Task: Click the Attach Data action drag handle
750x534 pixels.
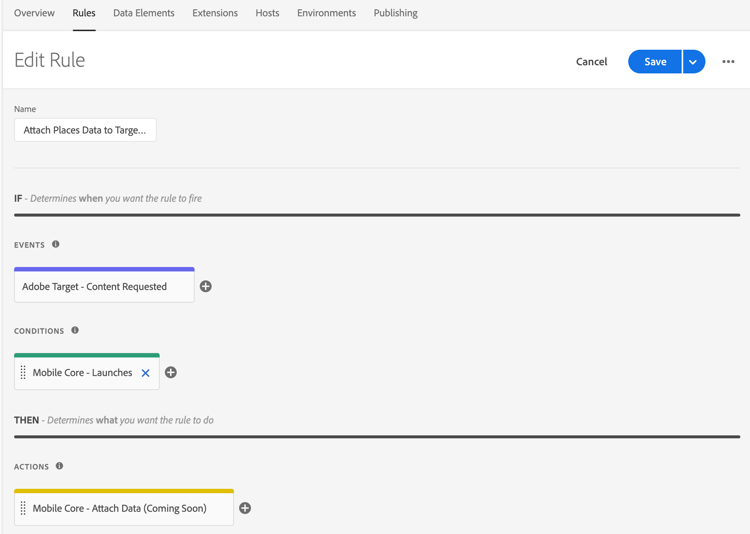Action: [23, 509]
